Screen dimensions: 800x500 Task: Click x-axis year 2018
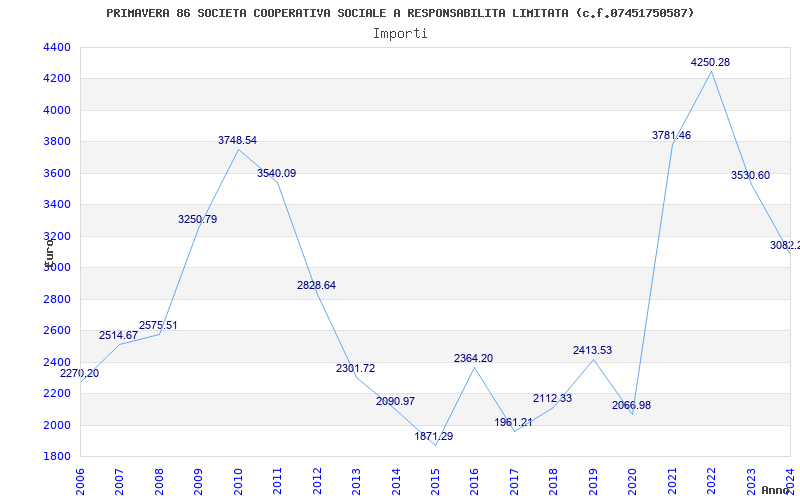tap(554, 481)
